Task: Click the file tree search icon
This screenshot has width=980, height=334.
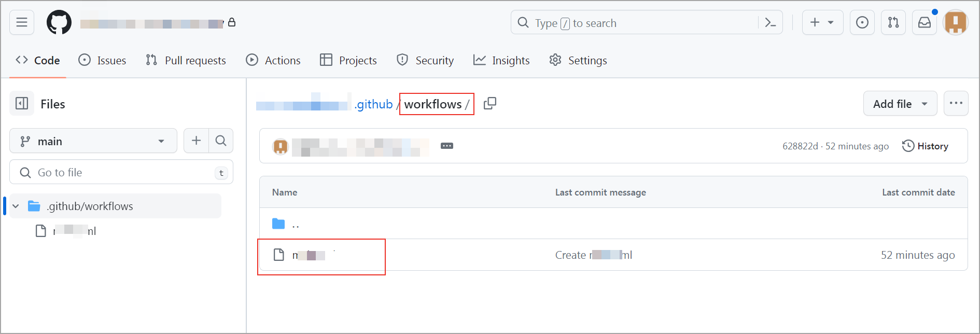Action: click(221, 141)
